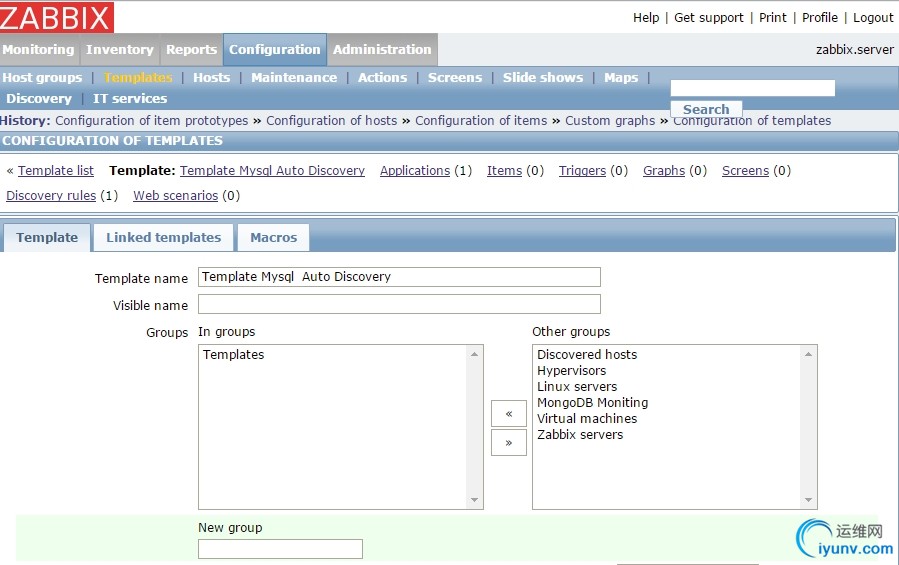Open Maintenance submenu item
This screenshot has height=565, width=899.
coord(294,77)
